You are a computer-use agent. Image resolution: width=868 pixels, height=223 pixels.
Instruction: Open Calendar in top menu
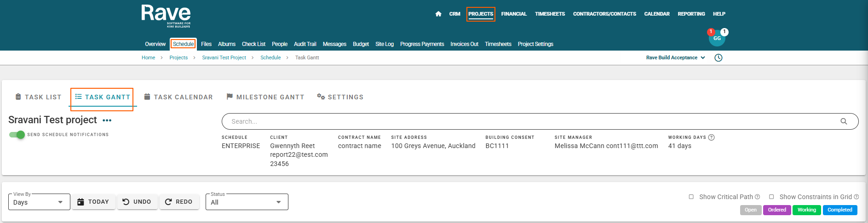tap(657, 14)
